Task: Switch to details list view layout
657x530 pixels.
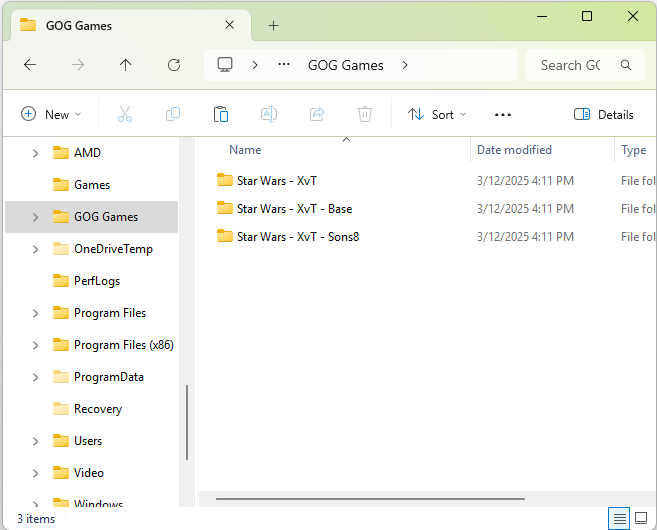Action: [620, 518]
